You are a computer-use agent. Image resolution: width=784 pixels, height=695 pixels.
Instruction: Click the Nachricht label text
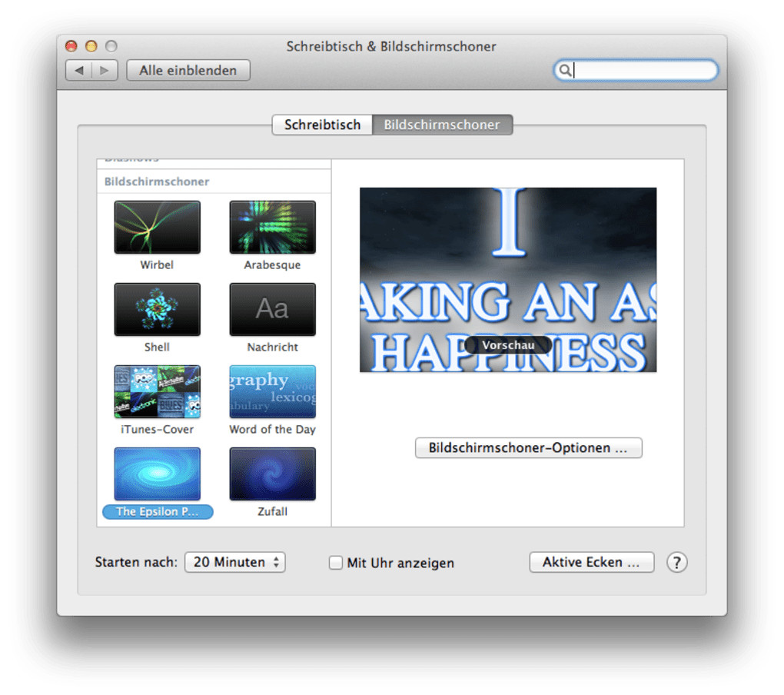pyautogui.click(x=273, y=347)
